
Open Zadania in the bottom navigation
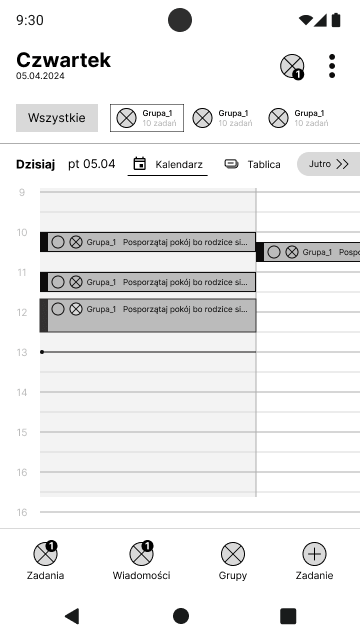point(45,560)
